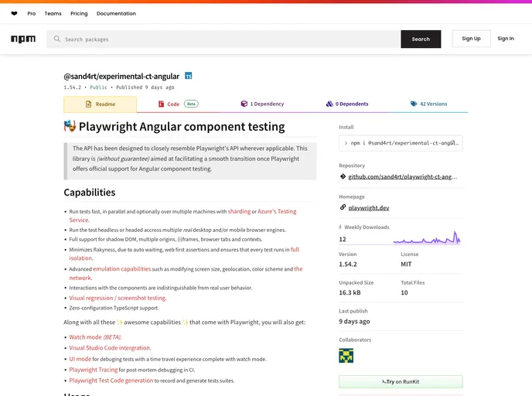Click the red Code file icon

click(x=161, y=104)
